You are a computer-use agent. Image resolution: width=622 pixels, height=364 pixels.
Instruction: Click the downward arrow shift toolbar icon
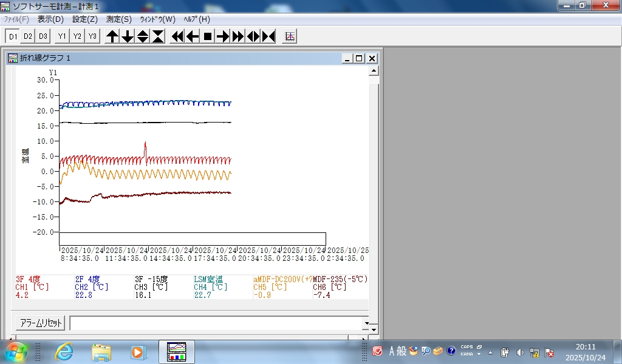click(x=128, y=36)
